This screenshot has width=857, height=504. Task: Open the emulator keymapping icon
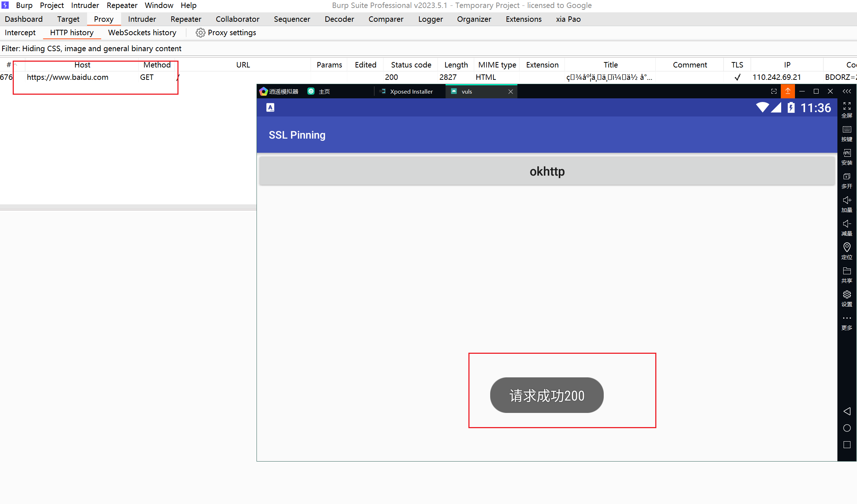point(846,130)
